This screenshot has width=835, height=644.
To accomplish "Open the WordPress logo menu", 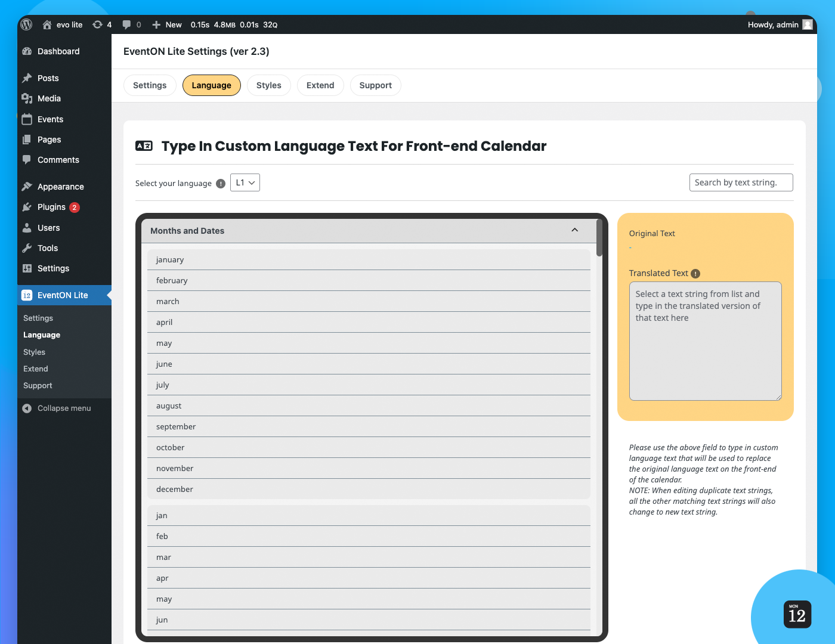I will pyautogui.click(x=26, y=24).
